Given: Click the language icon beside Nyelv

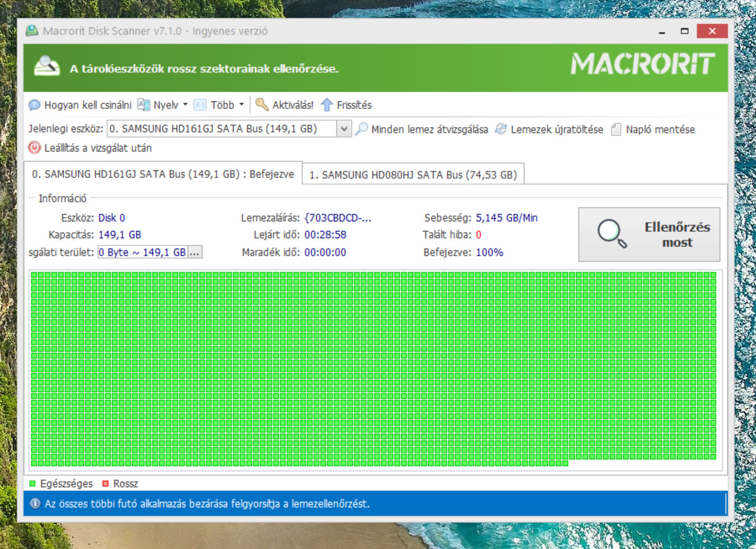Looking at the screenshot, I should (144, 105).
